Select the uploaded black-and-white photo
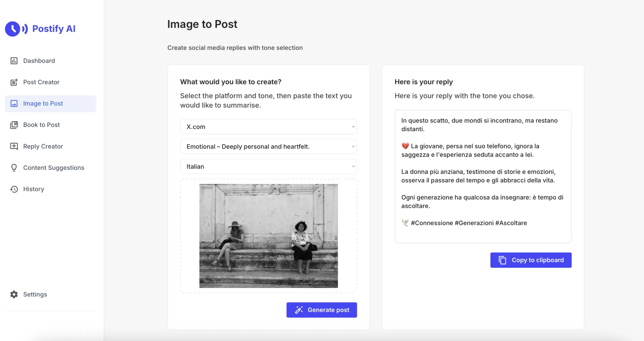The width and height of the screenshot is (644, 341). click(x=268, y=236)
